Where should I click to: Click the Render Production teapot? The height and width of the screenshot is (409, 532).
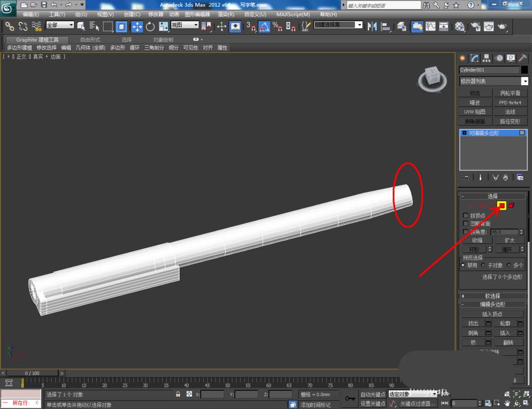coord(503,26)
